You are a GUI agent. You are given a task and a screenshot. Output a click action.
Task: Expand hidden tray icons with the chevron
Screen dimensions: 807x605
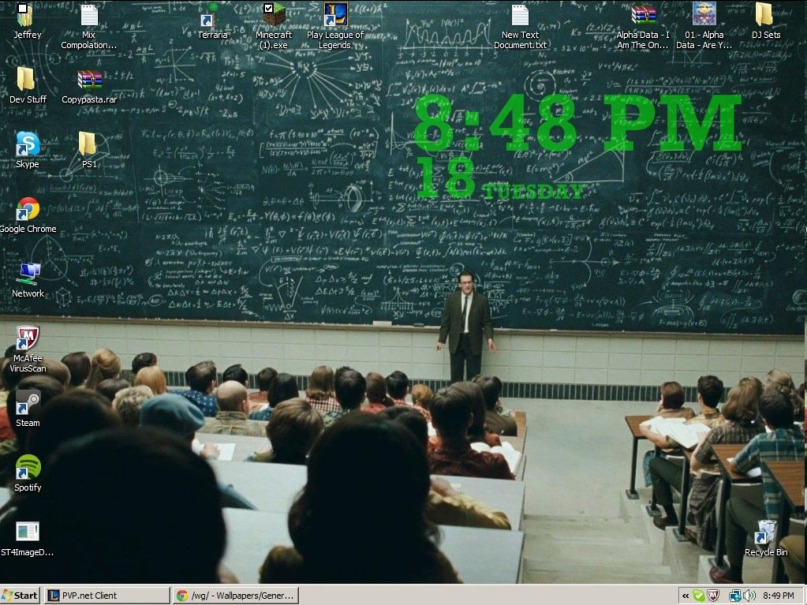[x=686, y=596]
